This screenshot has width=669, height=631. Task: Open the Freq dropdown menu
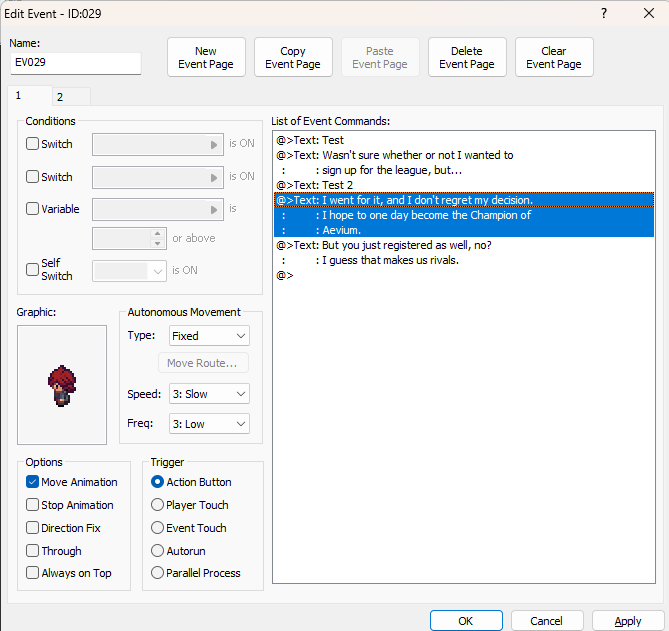click(208, 424)
